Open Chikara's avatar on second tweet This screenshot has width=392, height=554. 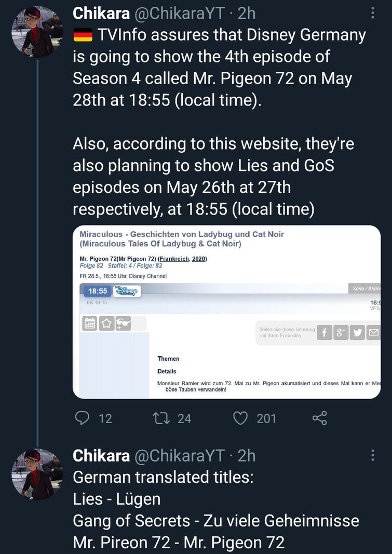pos(37,474)
